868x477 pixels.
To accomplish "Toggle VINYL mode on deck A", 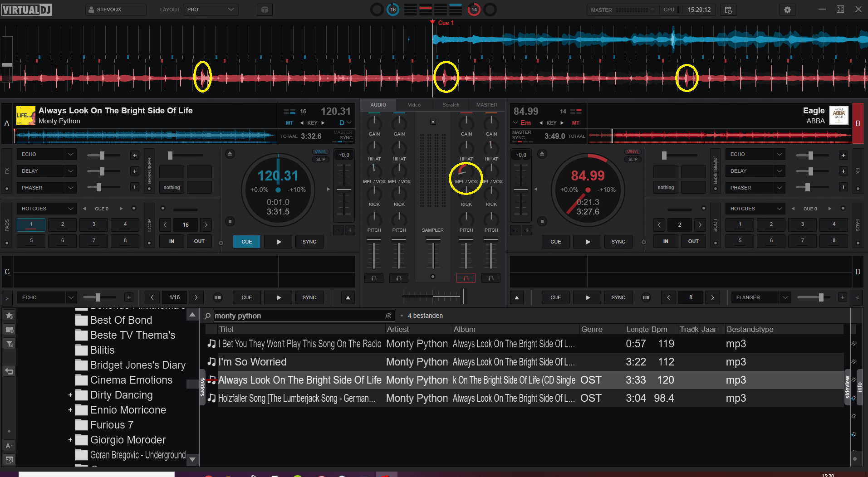I will pos(321,152).
